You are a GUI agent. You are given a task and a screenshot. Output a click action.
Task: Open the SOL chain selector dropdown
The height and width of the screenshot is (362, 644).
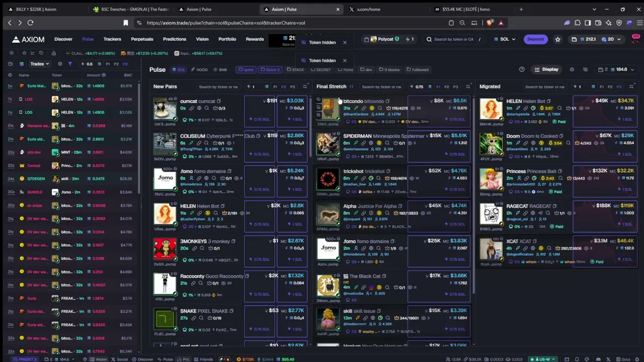[505, 39]
